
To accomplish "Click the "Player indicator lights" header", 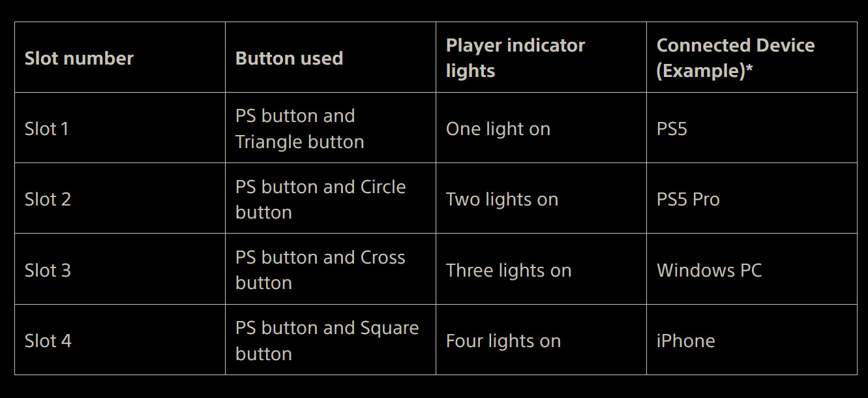I will pyautogui.click(x=515, y=58).
